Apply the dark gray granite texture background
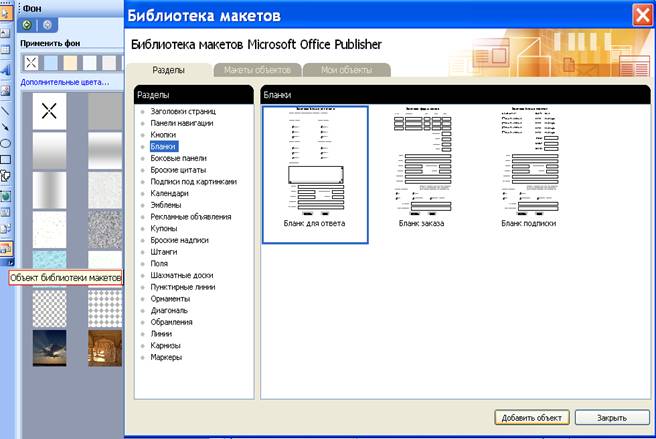Image resolution: width=656 pixels, height=439 pixels. tap(105, 229)
